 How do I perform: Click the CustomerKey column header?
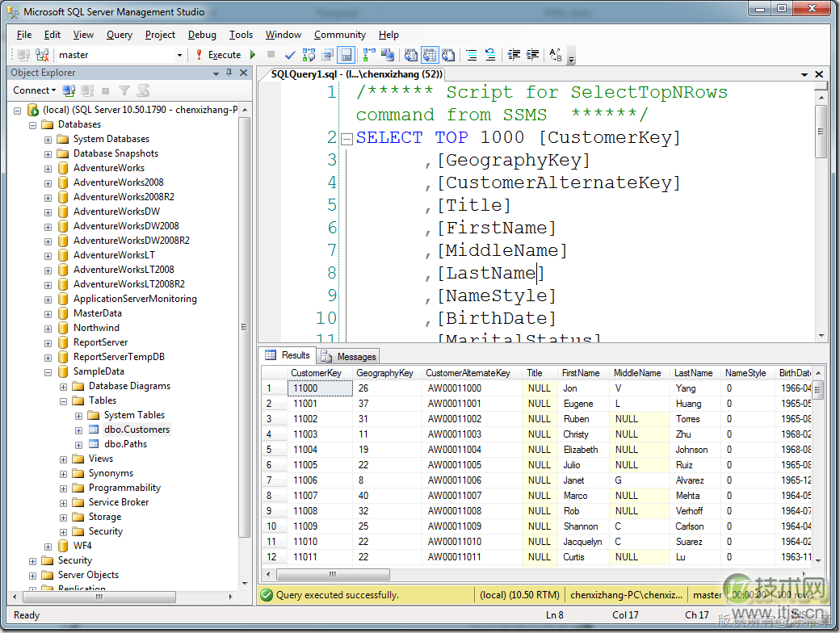321,373
